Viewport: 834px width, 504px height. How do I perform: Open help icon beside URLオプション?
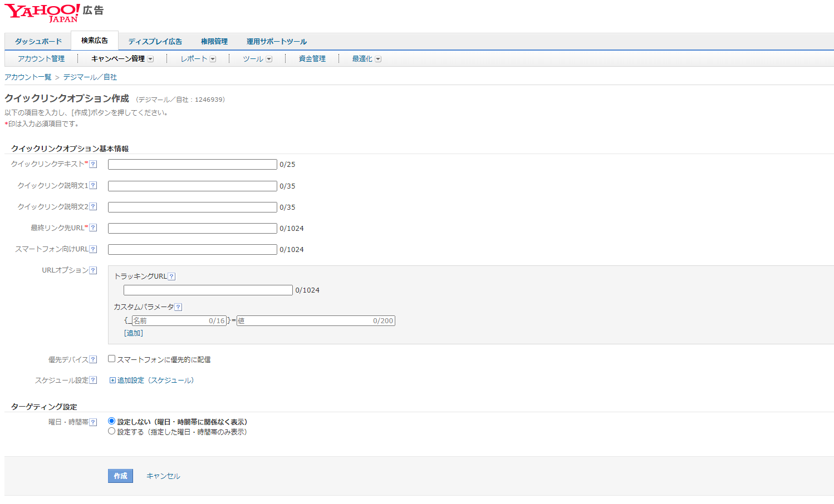pyautogui.click(x=93, y=270)
